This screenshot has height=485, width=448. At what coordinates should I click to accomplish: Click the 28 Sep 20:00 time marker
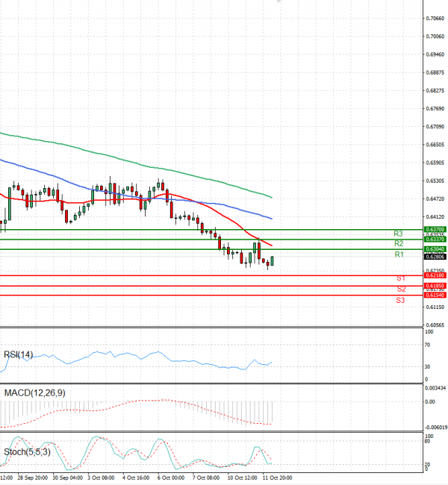pos(33,478)
